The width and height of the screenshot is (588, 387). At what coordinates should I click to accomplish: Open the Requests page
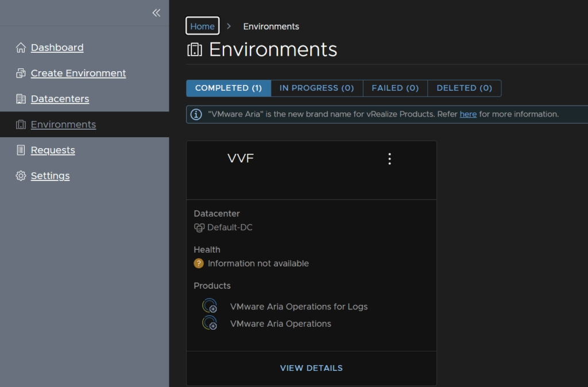click(53, 150)
